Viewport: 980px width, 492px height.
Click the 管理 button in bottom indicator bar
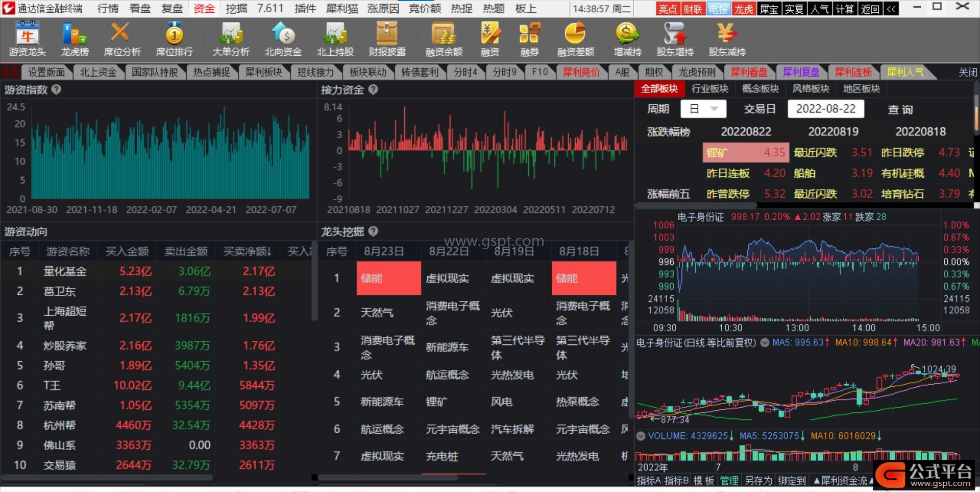pos(729,481)
